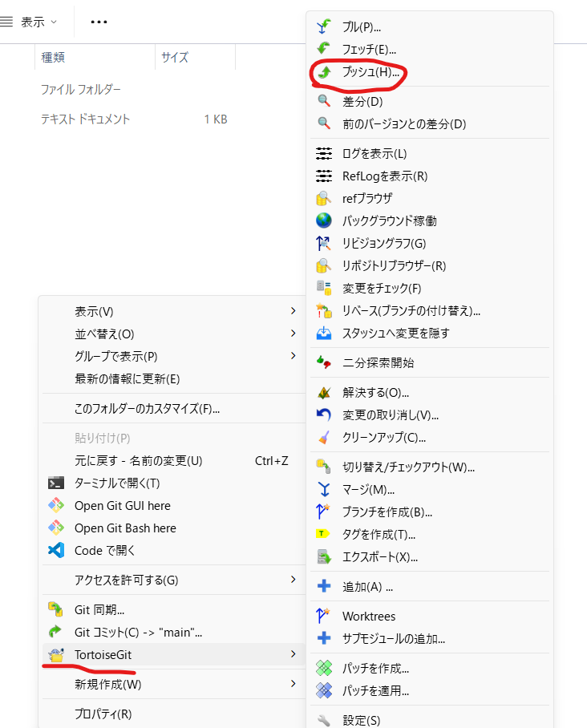Click the log icon beside ログを表示(L)

(x=324, y=153)
